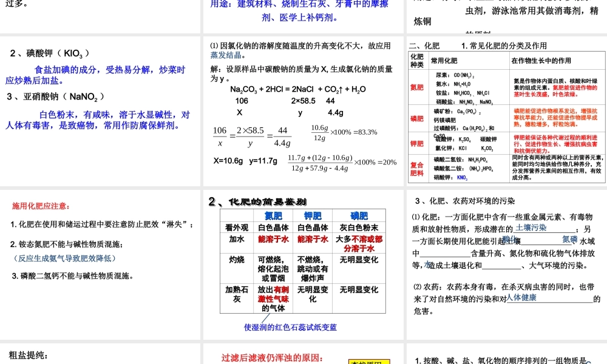The image size is (607, 364).
Task: Click the red 磷肥 row label in 化肥种类 table
Action: (x=417, y=119)
